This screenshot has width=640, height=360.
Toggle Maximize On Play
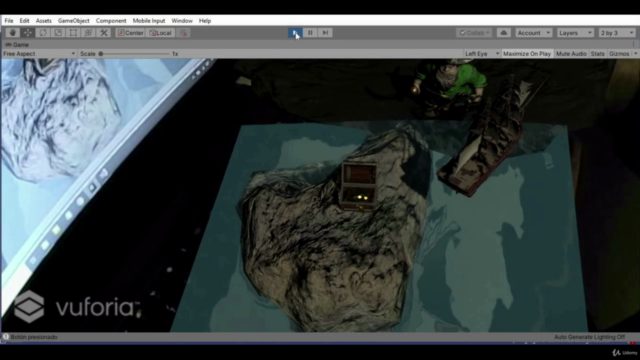click(527, 53)
